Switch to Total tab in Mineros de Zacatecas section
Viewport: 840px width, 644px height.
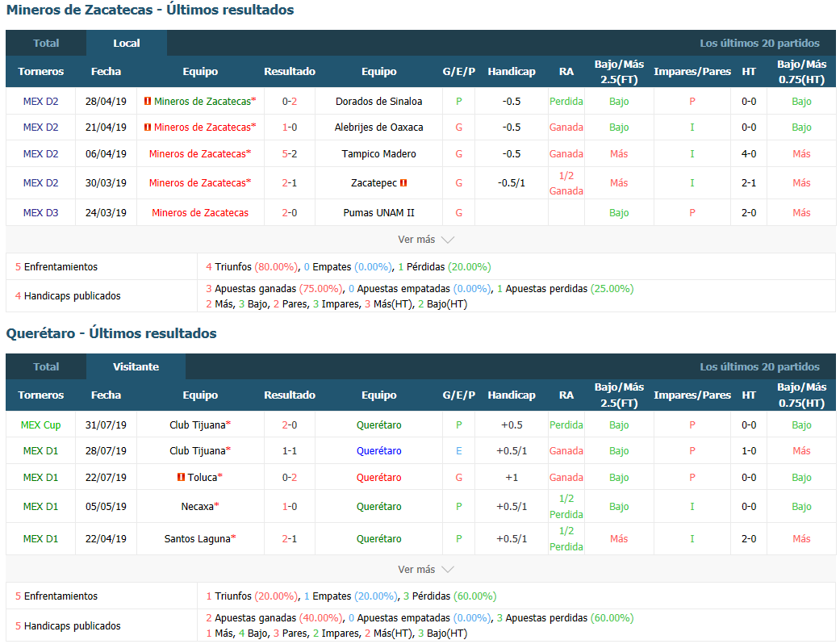pos(46,44)
